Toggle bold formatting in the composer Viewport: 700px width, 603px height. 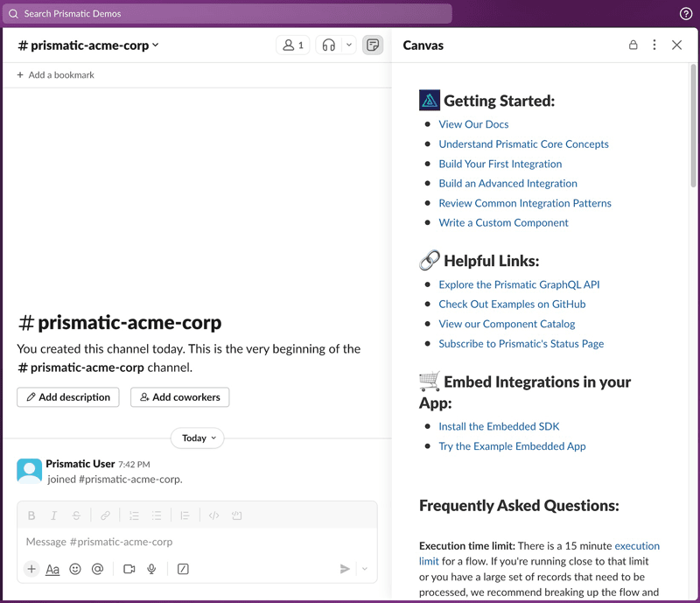point(31,515)
